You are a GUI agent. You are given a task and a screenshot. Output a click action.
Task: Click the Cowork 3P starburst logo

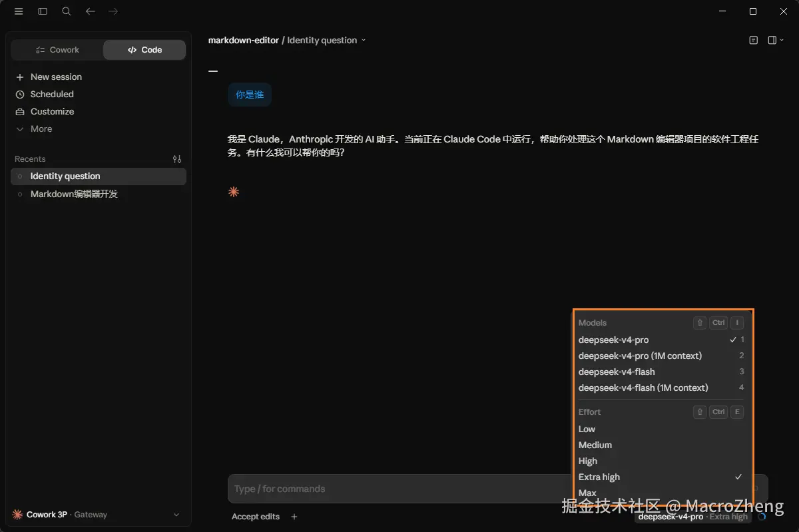point(17,515)
